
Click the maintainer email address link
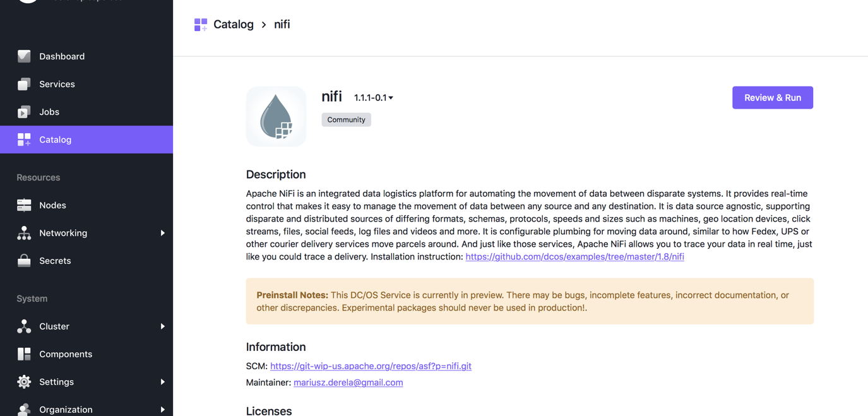click(x=348, y=383)
